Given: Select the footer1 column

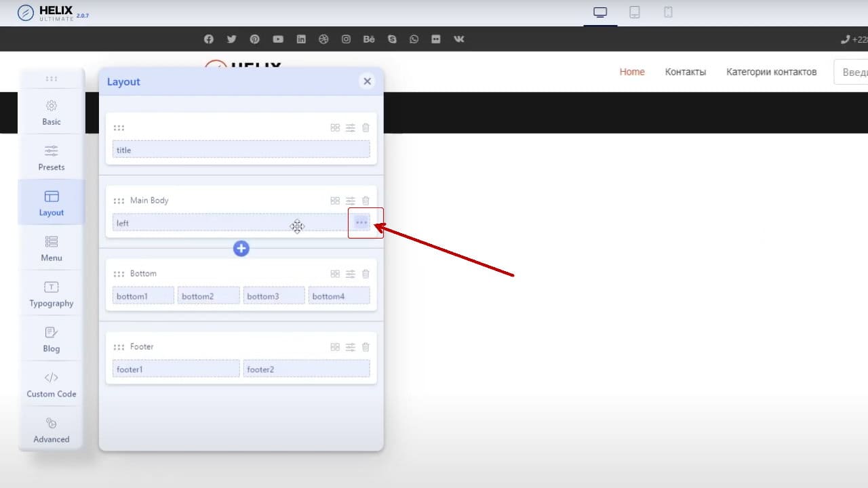Looking at the screenshot, I should pyautogui.click(x=176, y=369).
